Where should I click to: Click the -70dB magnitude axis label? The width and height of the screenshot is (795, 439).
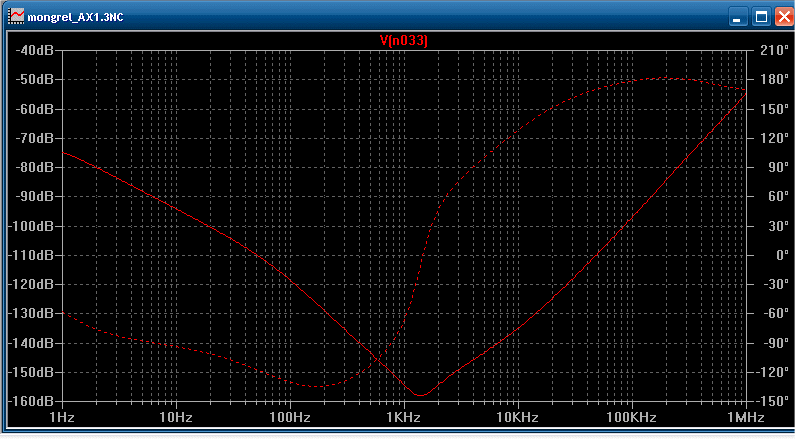tap(34, 138)
